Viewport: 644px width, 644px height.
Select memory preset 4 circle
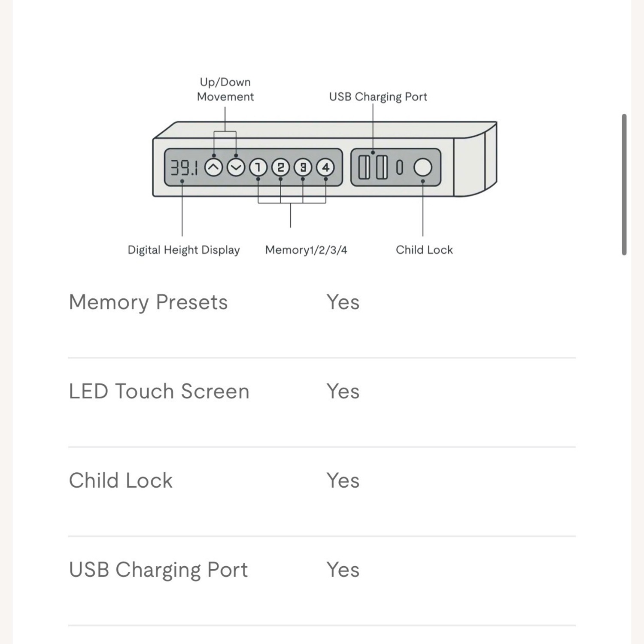click(x=325, y=167)
